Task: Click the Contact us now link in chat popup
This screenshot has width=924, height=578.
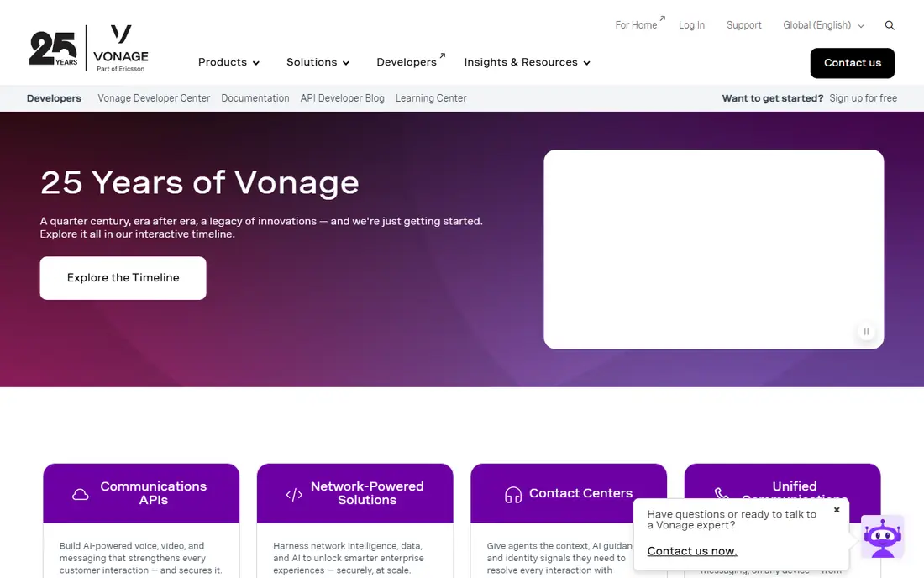Action: (x=692, y=551)
